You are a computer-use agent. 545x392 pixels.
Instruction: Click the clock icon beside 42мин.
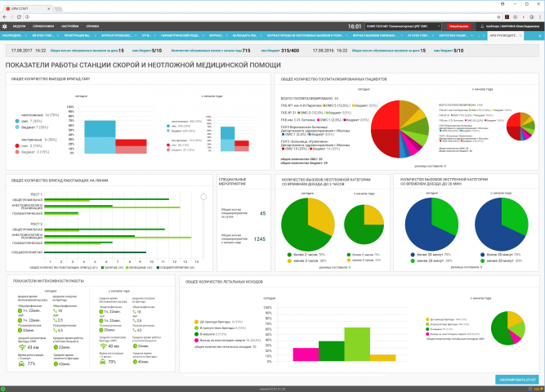coord(56,364)
